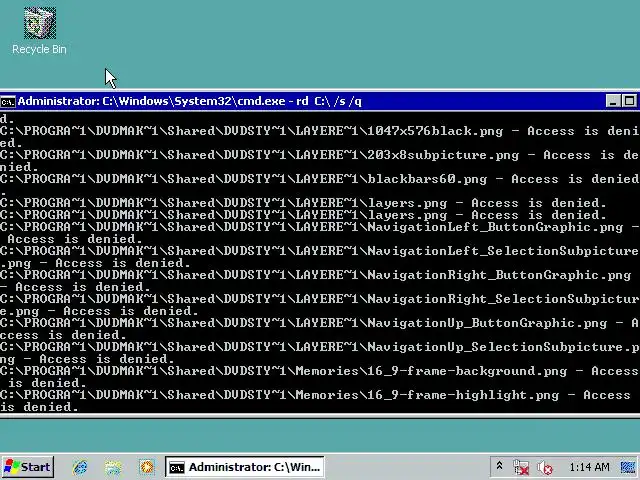Screen dimensions: 640x480
Task: Click the blue icon right of the clock
Action: coord(629,467)
